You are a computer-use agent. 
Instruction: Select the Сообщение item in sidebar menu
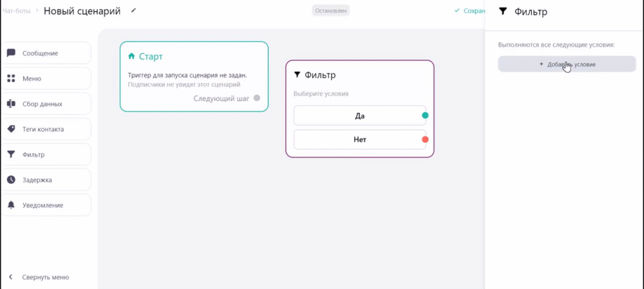46,53
